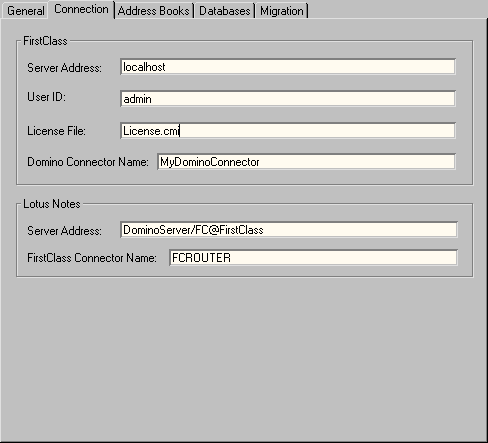Click the User ID label

(46, 97)
